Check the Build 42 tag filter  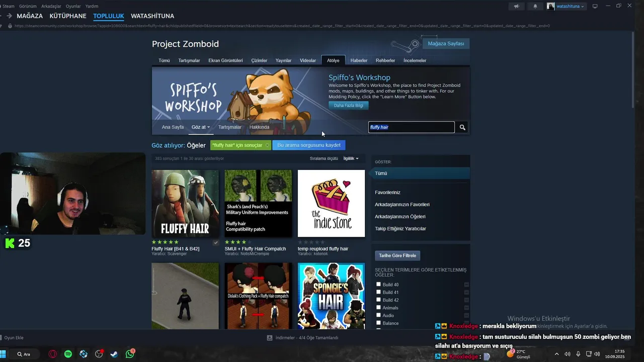point(378,300)
